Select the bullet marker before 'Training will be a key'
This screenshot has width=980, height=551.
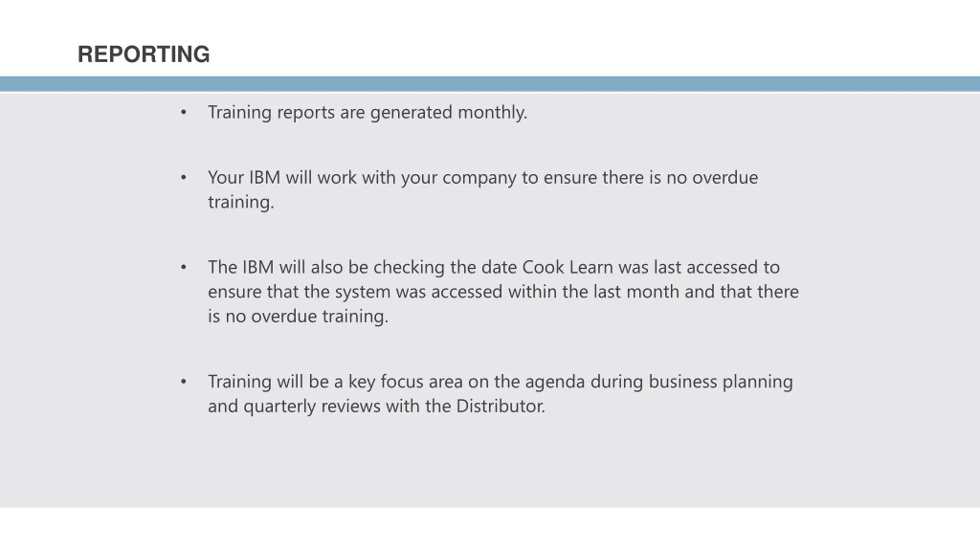(183, 381)
